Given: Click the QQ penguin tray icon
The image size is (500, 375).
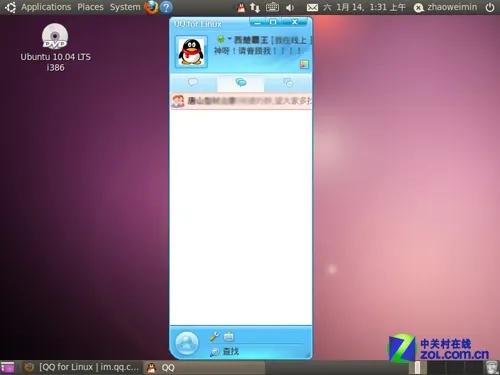Looking at the screenshot, I should [241, 7].
